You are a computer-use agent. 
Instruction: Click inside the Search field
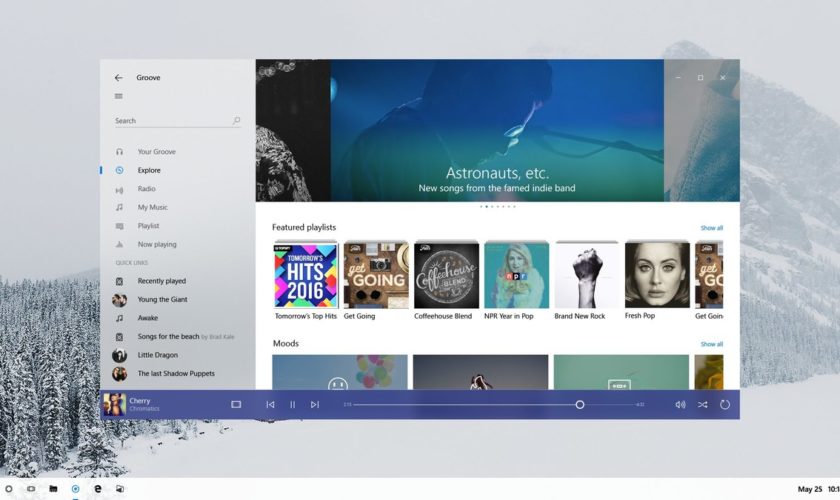click(177, 121)
